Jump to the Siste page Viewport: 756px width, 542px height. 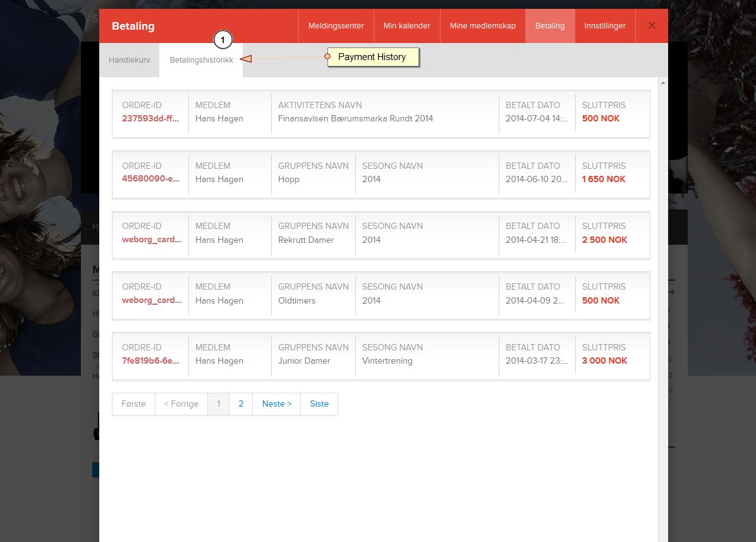(x=319, y=403)
